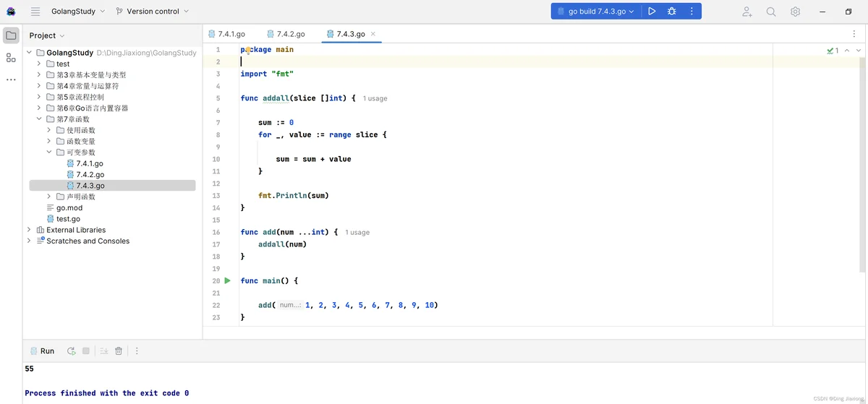This screenshot has width=868, height=404.
Task: Select 7.4.1.go in the project tree
Action: [89, 164]
